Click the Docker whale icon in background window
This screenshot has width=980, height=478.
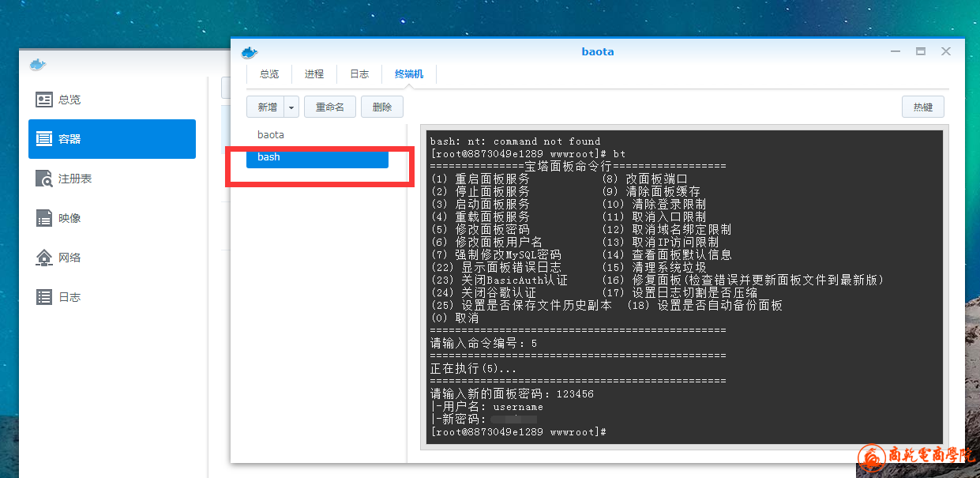point(38,65)
